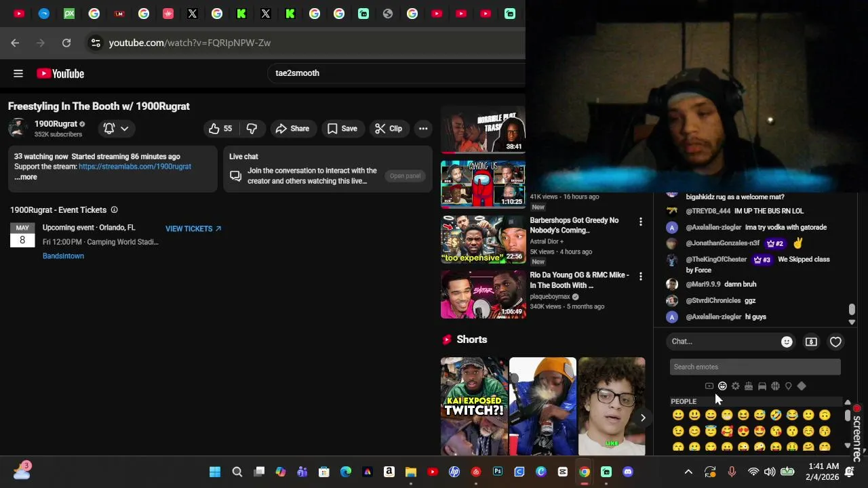
Task: Click the Open panel live chat button
Action: point(405,176)
